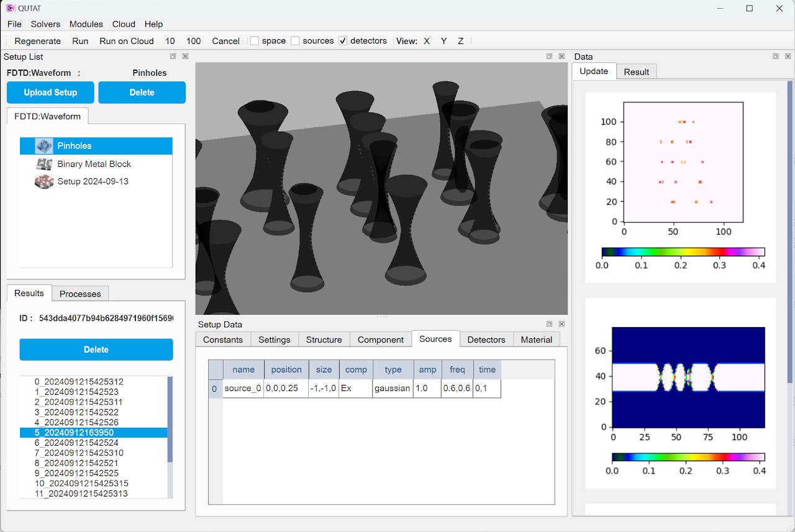Uncheck the detectors checkbox
Screen dimensions: 795x532
[x=343, y=41]
